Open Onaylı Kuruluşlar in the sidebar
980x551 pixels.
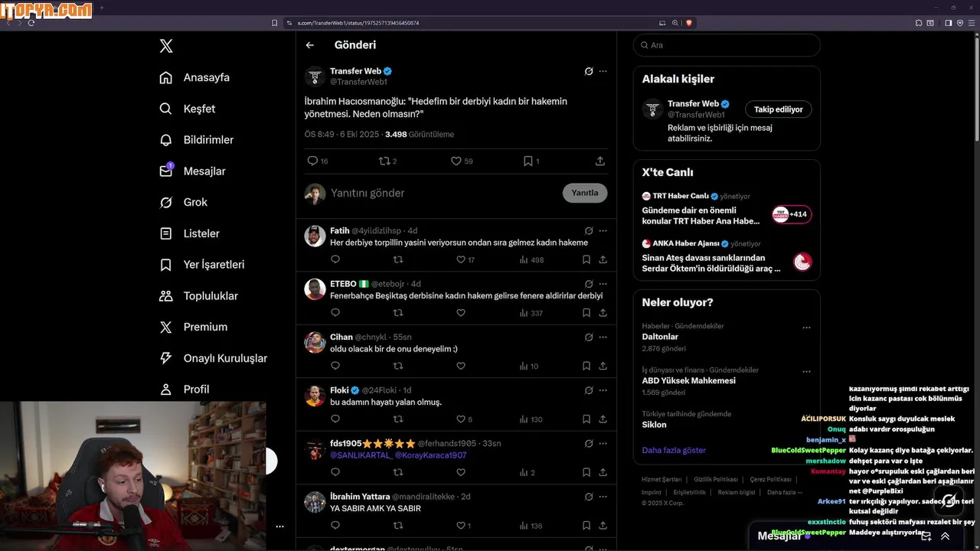click(x=213, y=358)
